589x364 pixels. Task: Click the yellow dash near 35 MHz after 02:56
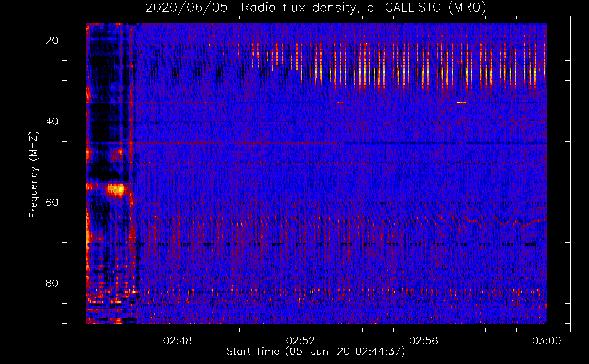pyautogui.click(x=461, y=102)
